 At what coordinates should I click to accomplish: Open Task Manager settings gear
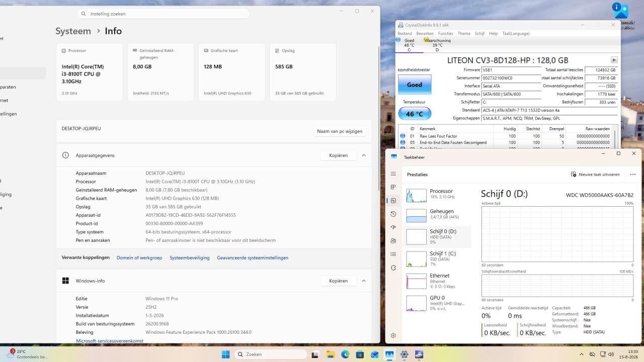(x=393, y=335)
